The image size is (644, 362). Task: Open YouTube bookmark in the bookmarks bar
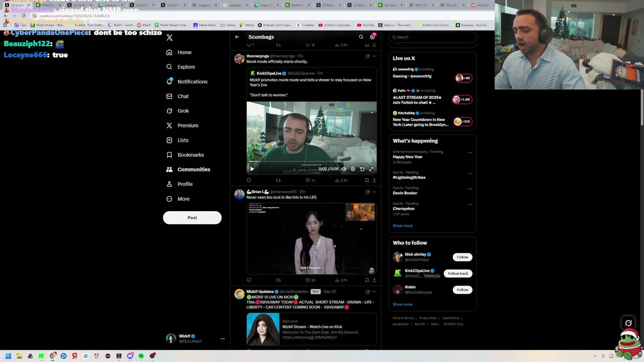point(366,25)
